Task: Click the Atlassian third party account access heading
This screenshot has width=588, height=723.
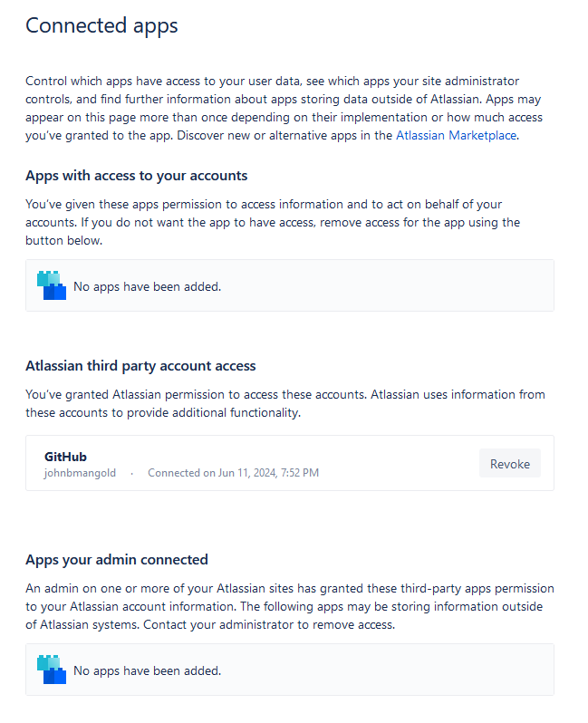Action: click(x=140, y=366)
